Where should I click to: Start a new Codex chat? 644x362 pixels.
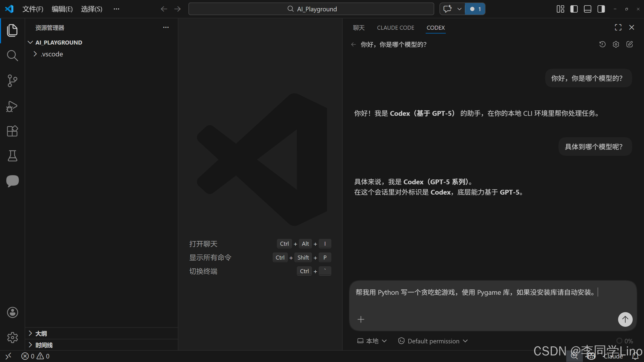coord(629,45)
